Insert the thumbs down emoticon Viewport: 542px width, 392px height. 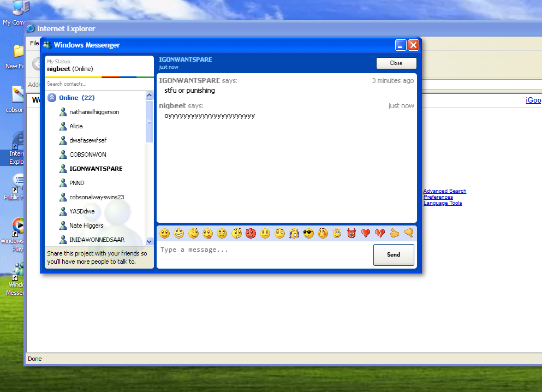[408, 234]
